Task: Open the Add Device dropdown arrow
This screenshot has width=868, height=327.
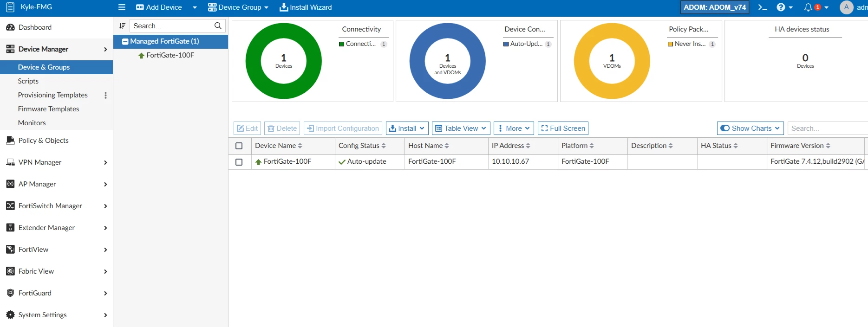Action: point(195,7)
